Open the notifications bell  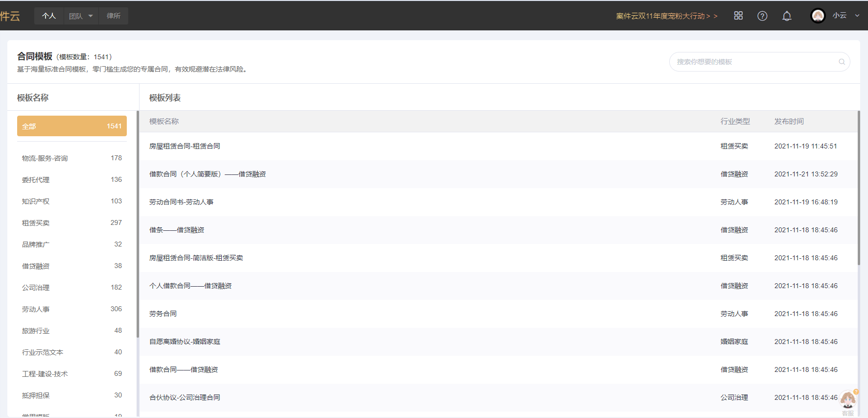(x=787, y=16)
